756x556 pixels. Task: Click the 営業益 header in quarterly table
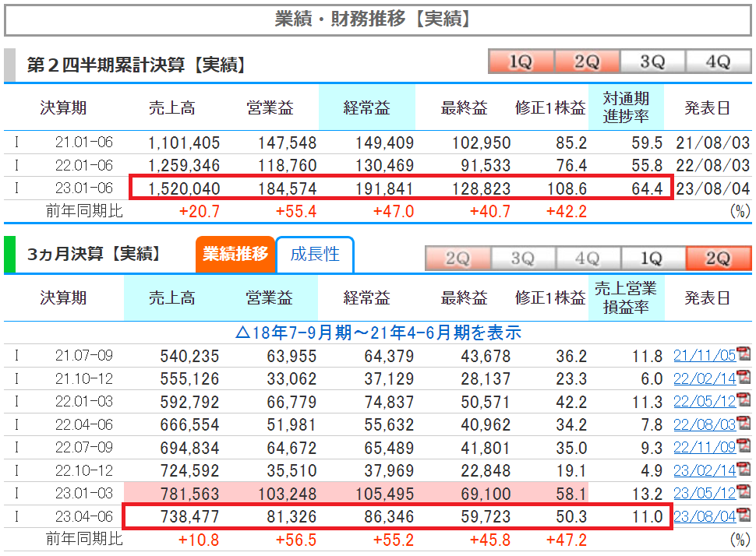(x=269, y=297)
